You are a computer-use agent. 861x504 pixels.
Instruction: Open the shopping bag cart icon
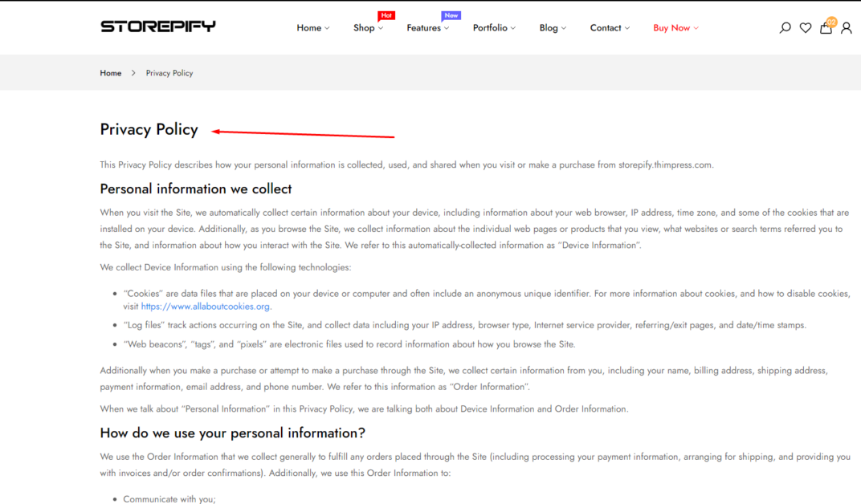click(x=826, y=27)
